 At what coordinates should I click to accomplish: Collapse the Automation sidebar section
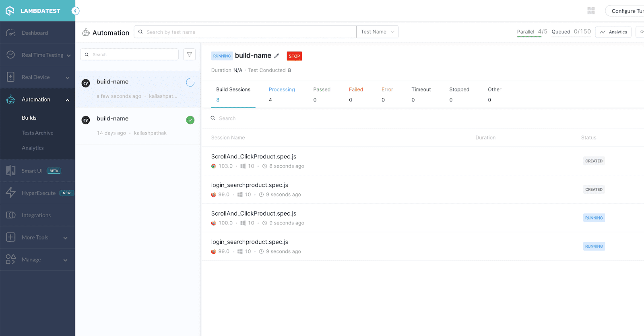coord(68,100)
